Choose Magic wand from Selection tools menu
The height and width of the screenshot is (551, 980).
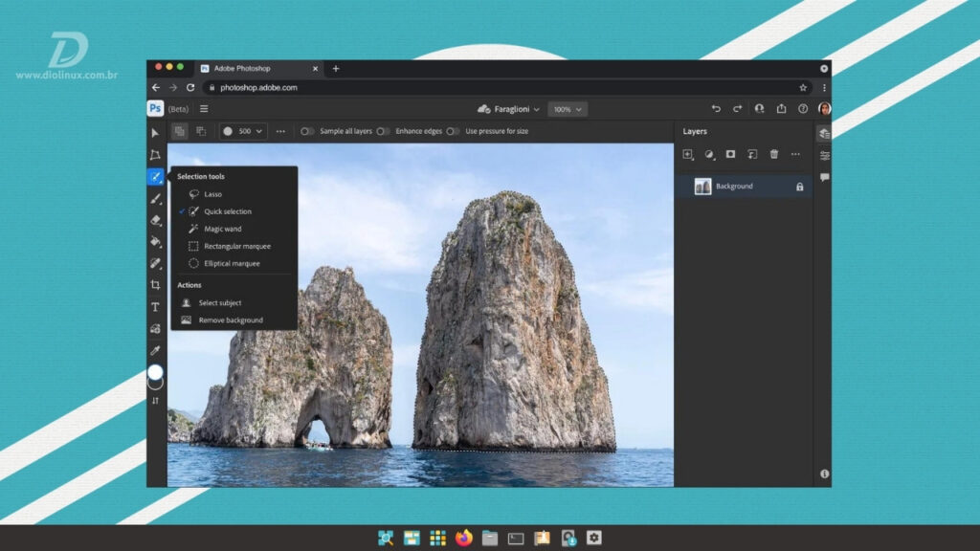222,227
